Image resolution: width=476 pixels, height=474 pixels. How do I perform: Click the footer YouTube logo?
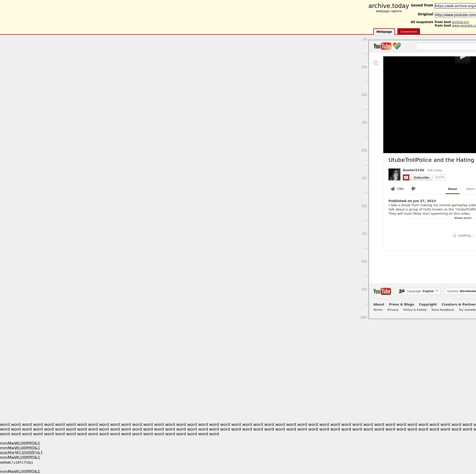[x=382, y=291]
